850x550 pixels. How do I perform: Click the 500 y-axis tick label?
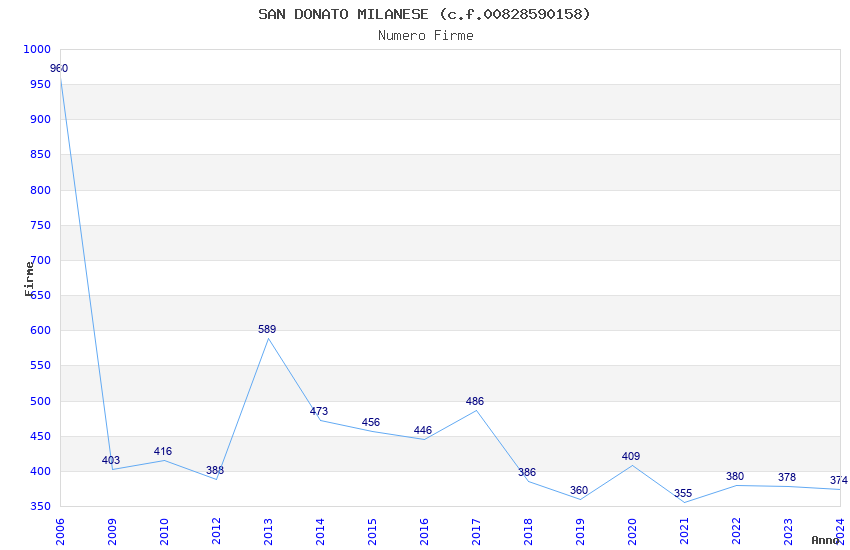[x=40, y=402]
